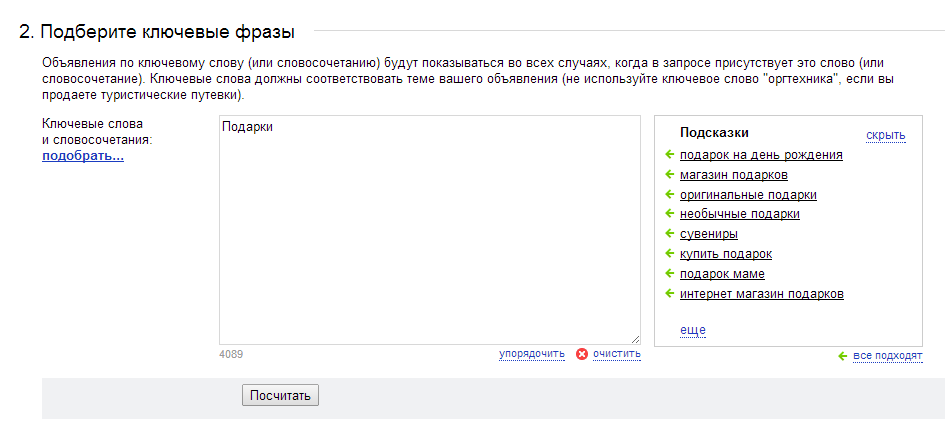Click green arrow beside подарок на день рождения
The image size is (945, 426).
point(669,155)
